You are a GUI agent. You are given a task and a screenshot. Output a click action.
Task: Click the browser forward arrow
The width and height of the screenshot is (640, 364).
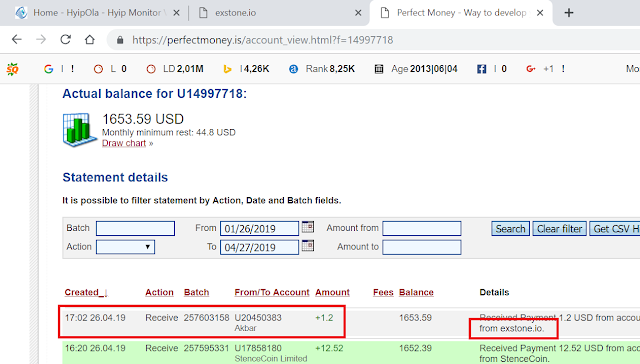tap(41, 40)
